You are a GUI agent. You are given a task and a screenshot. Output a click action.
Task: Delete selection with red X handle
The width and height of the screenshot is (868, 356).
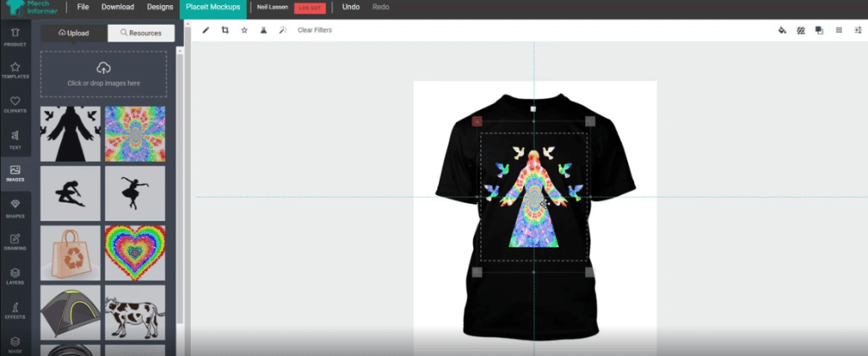(x=477, y=121)
